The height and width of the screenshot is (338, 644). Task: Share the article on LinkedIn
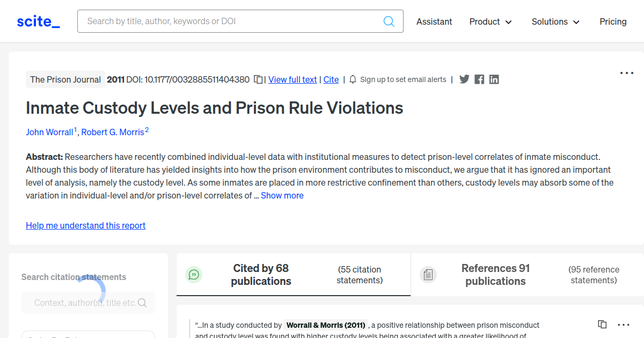tap(494, 79)
